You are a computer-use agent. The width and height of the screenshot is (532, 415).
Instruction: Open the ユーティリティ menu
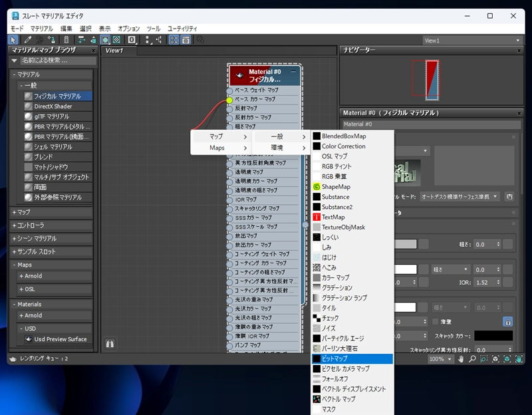tap(182, 29)
